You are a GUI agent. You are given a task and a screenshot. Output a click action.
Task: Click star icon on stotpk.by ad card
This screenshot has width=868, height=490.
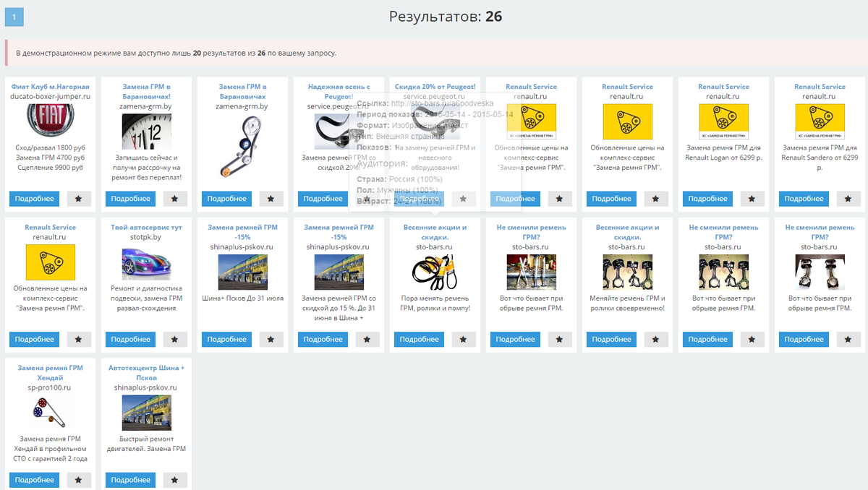click(x=175, y=339)
